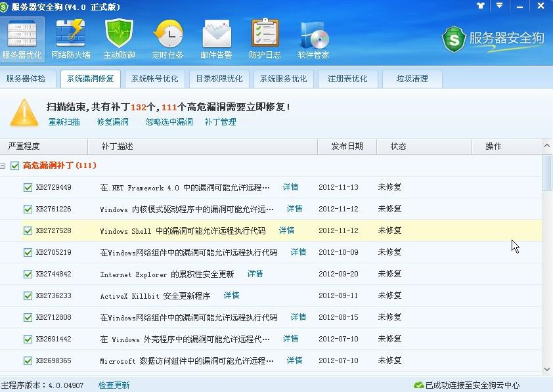Toggle the 高危漏洞补丁 master checkbox
The height and width of the screenshot is (392, 553).
click(14, 165)
